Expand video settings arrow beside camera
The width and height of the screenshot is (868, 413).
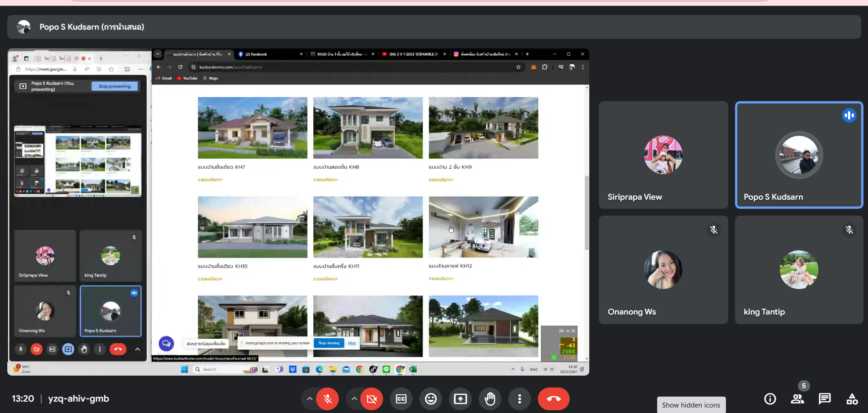(x=354, y=399)
